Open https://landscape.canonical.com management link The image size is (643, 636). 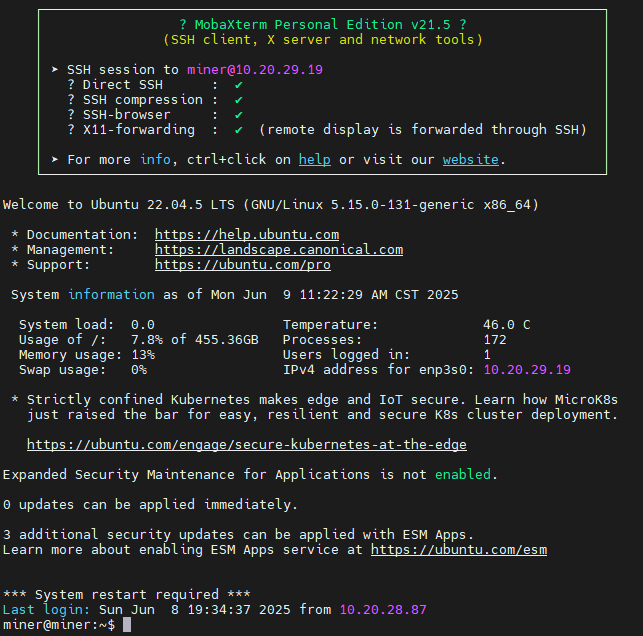coord(279,250)
